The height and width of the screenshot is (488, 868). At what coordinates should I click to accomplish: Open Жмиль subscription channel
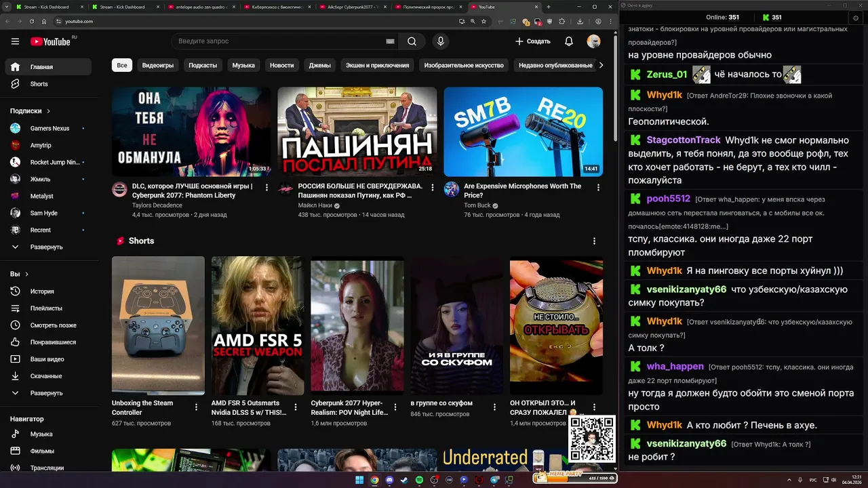[48, 179]
